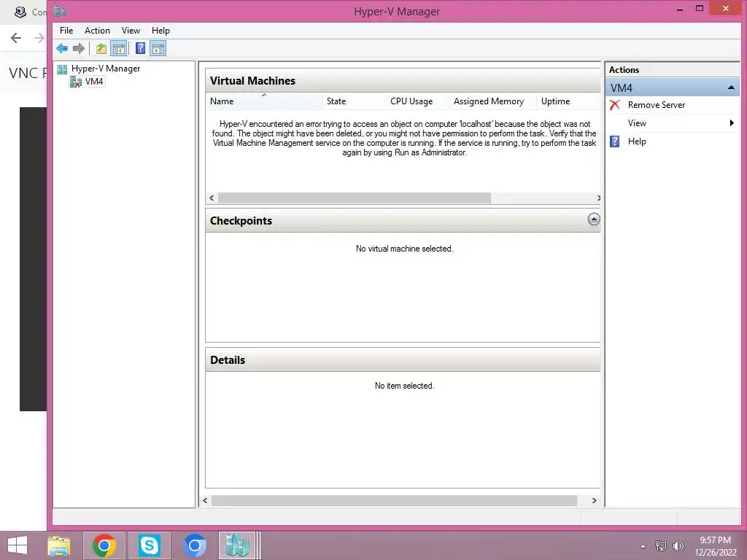This screenshot has height=560, width=747.
Task: Click right arrow of bottom pane scrollbar
Action: (x=594, y=500)
